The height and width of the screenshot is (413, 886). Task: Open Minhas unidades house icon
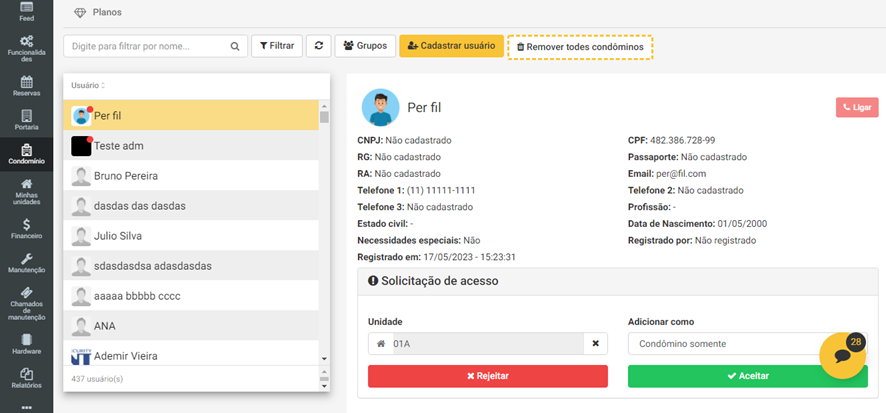click(26, 184)
